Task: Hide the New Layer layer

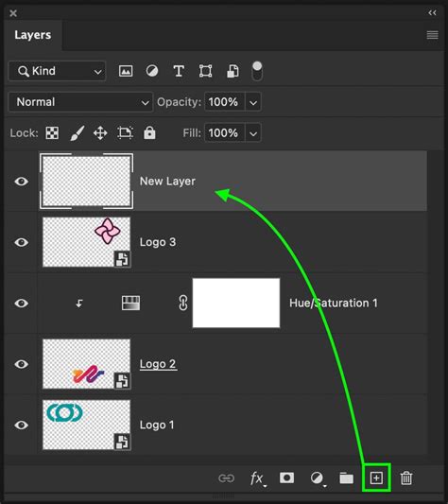Action: (x=21, y=182)
